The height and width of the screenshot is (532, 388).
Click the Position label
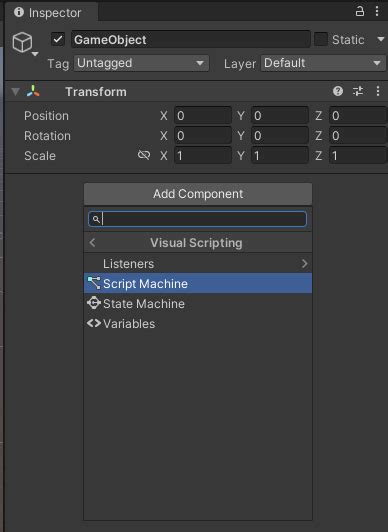tap(46, 116)
